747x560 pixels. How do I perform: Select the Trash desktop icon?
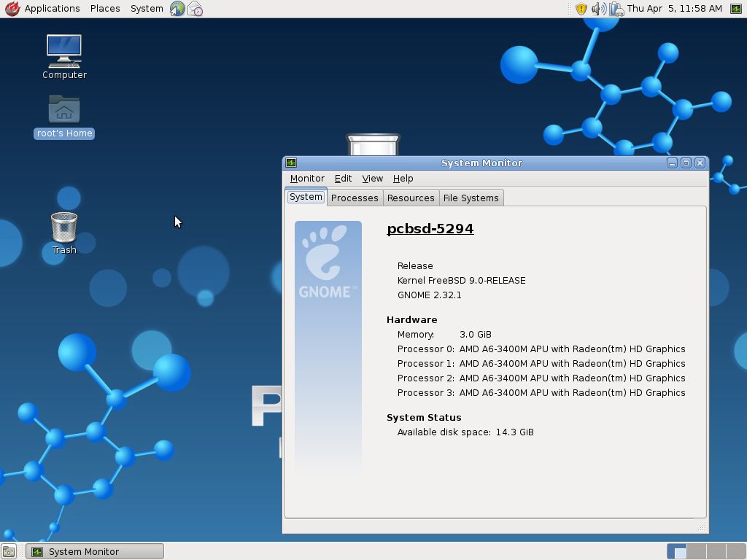click(x=64, y=233)
